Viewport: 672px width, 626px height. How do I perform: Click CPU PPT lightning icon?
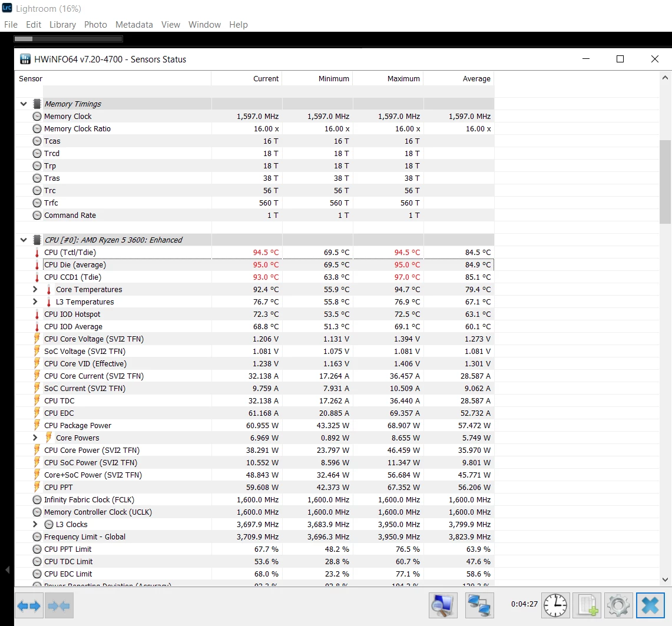coord(37,487)
